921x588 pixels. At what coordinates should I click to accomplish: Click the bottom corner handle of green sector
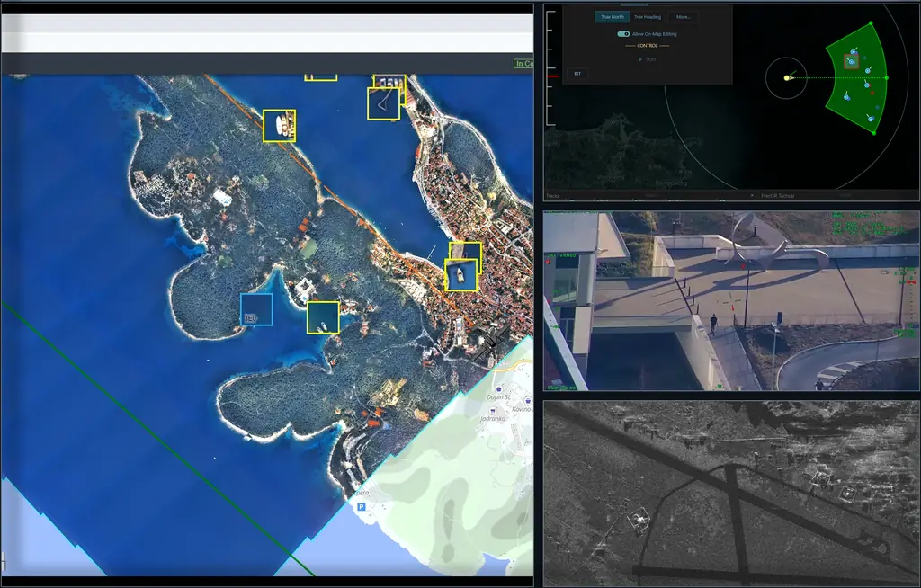[x=874, y=133]
